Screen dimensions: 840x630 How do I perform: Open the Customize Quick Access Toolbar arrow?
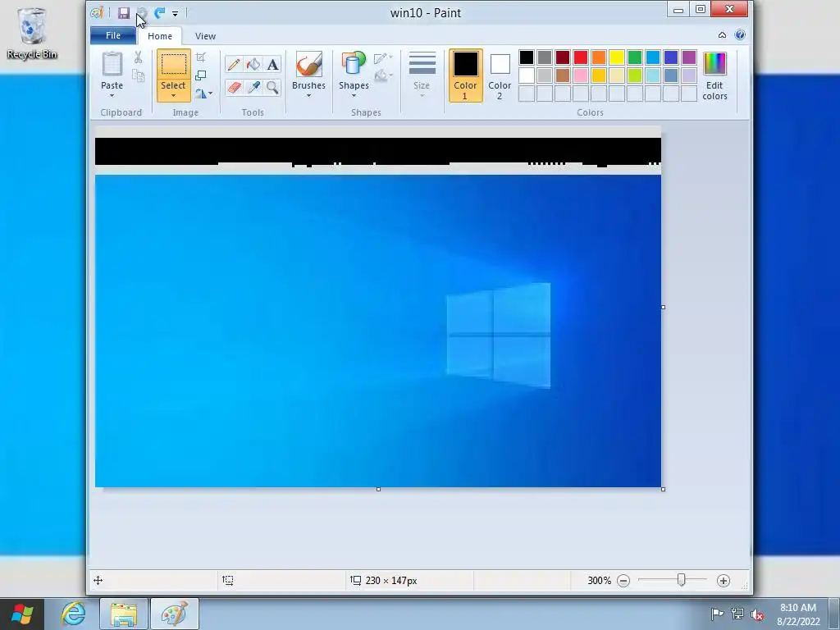point(176,13)
